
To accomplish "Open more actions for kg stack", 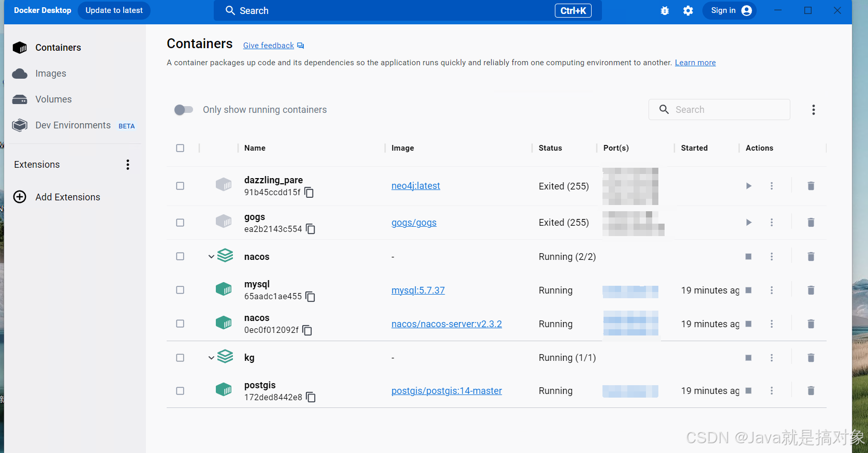I will pos(772,358).
